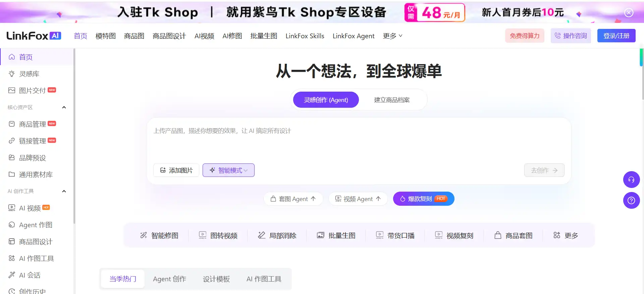Open the help question mark button
644x294 pixels.
pos(631,200)
